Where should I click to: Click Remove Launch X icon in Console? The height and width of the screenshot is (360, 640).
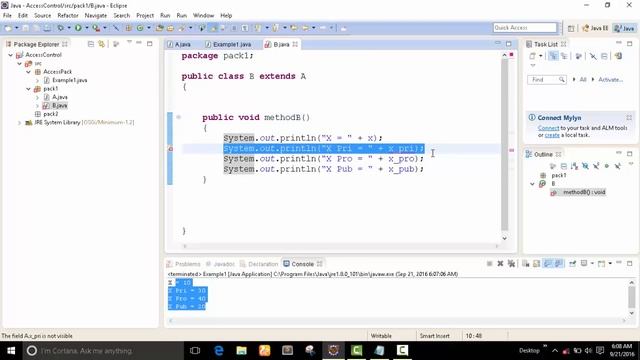click(500, 264)
